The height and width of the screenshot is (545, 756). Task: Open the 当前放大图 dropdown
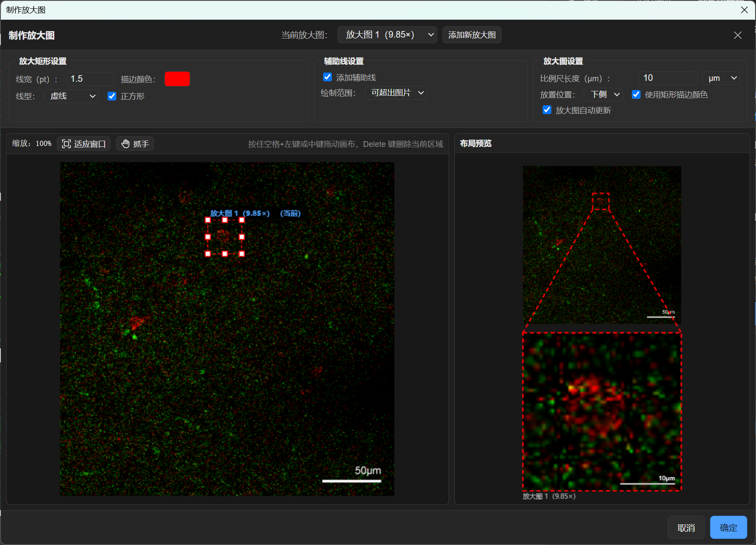[x=387, y=35]
